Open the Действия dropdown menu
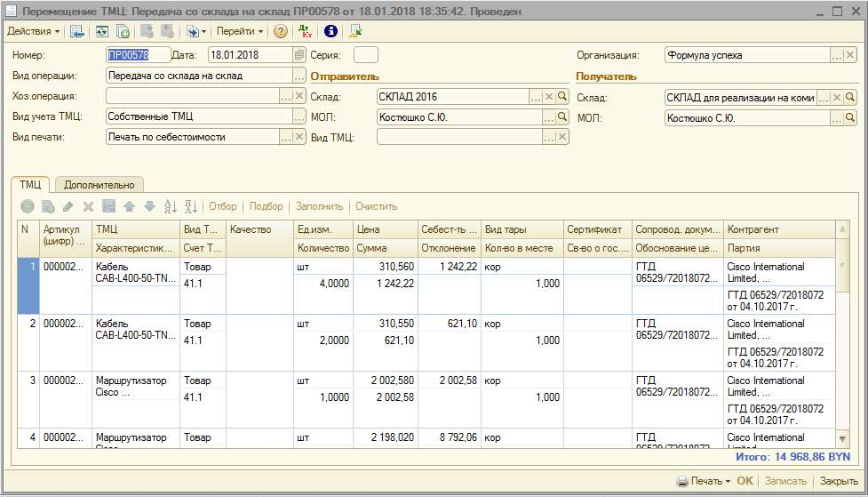The width and height of the screenshot is (868, 497). pyautogui.click(x=33, y=31)
